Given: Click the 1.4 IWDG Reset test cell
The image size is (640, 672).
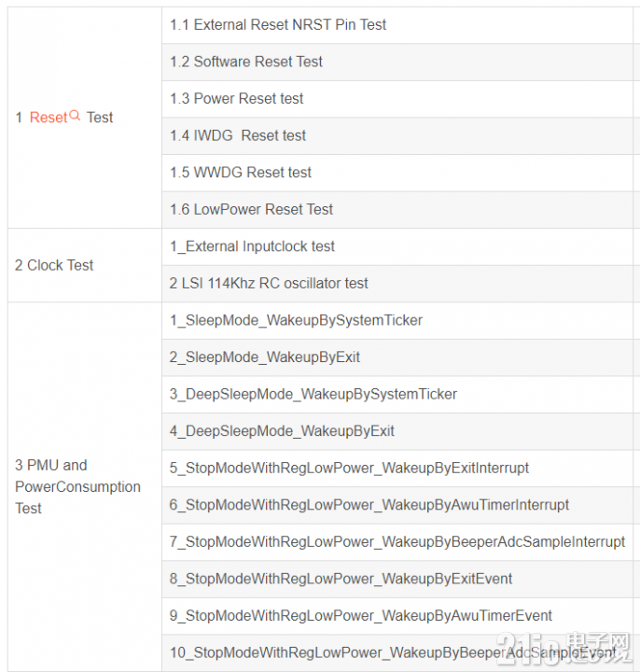Looking at the screenshot, I should [397, 135].
